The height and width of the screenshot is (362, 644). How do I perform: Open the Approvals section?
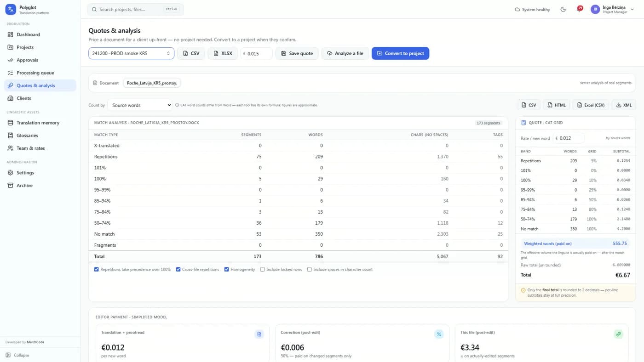click(x=40, y=60)
